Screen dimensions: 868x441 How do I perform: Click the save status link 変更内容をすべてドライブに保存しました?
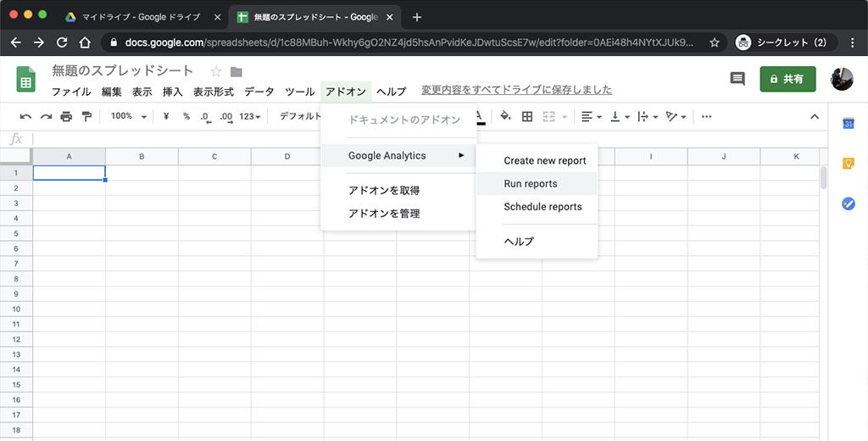tap(516, 90)
